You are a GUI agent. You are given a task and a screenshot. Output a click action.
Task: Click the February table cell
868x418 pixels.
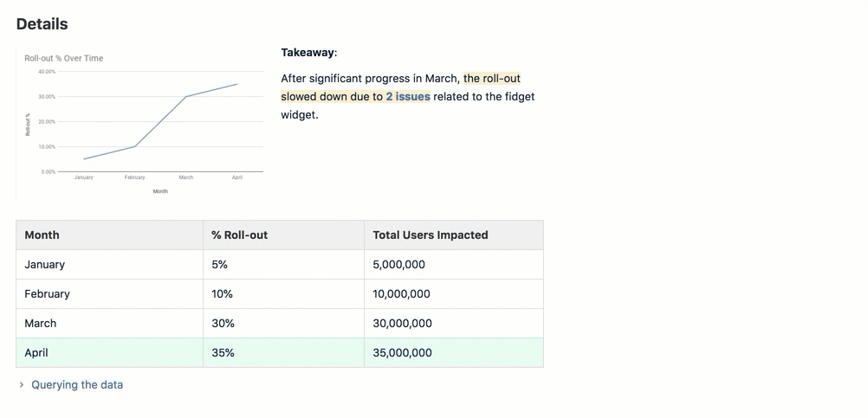click(48, 293)
